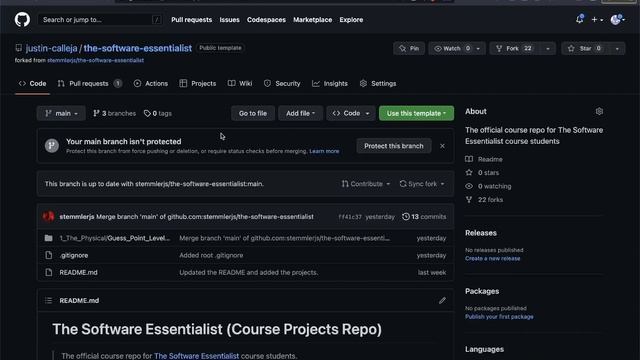Open commit hash ff41c37
The width and height of the screenshot is (640, 360).
(x=350, y=217)
